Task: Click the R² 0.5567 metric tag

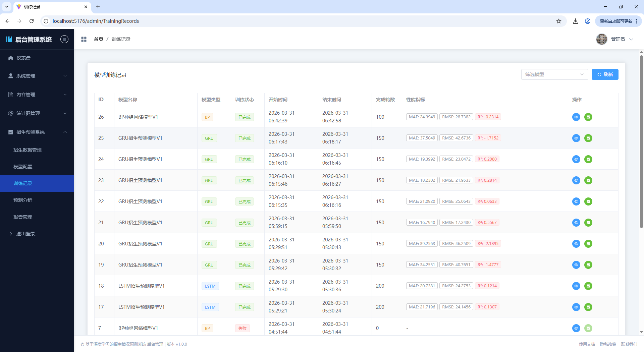Action: coord(487,222)
